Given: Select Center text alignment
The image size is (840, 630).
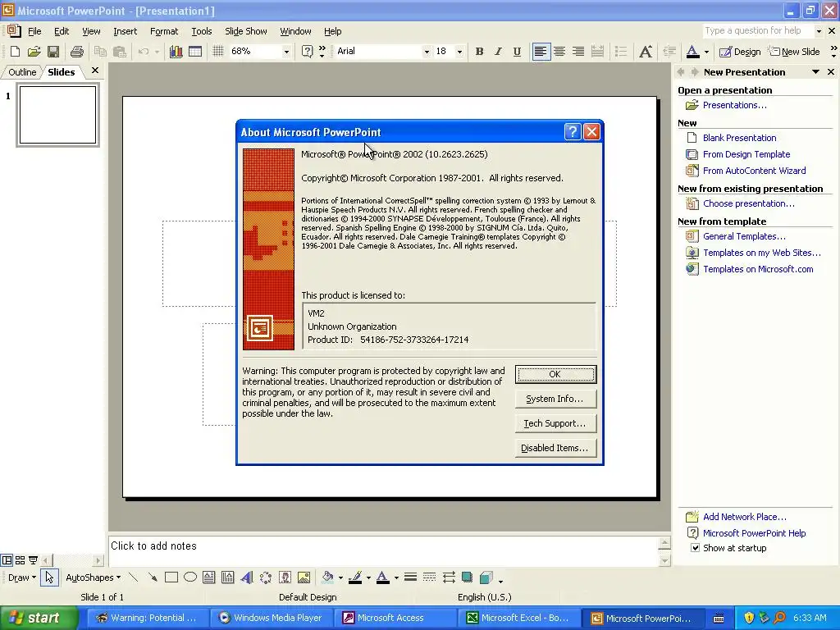Looking at the screenshot, I should (x=559, y=52).
